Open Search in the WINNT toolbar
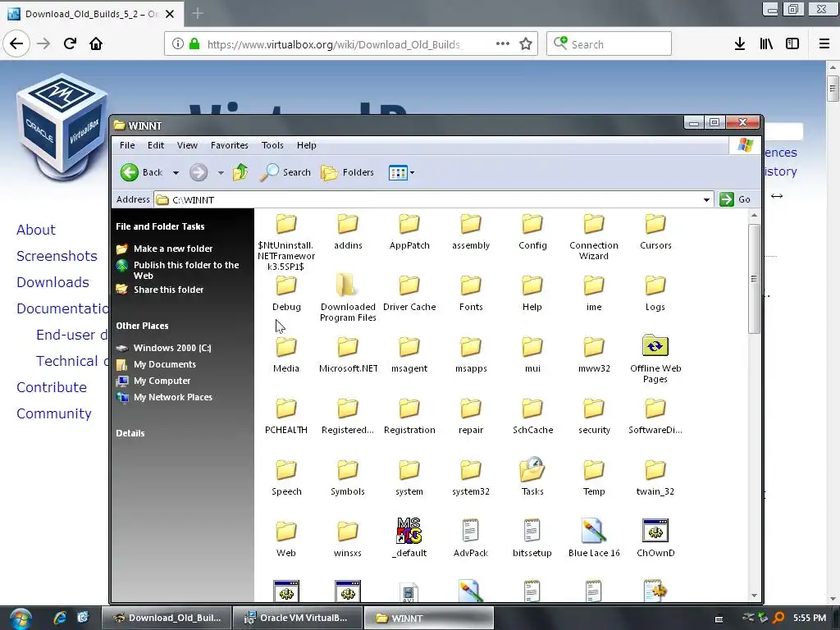This screenshot has height=630, width=840. click(x=286, y=172)
